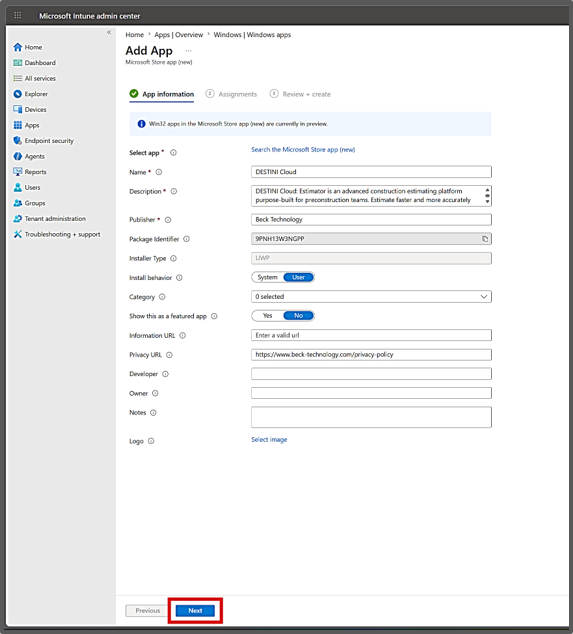Select the Assignments step tab
The width and height of the screenshot is (573, 634).
click(x=231, y=94)
